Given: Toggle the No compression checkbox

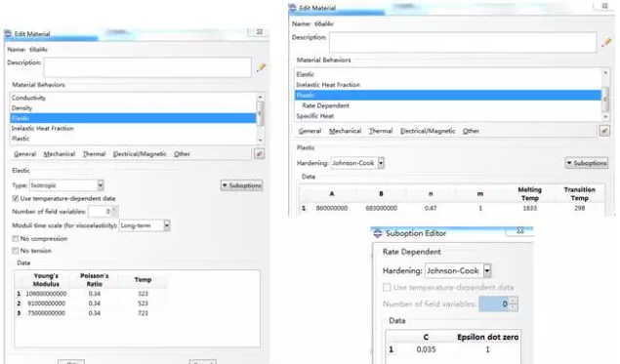Looking at the screenshot, I should 16,239.
